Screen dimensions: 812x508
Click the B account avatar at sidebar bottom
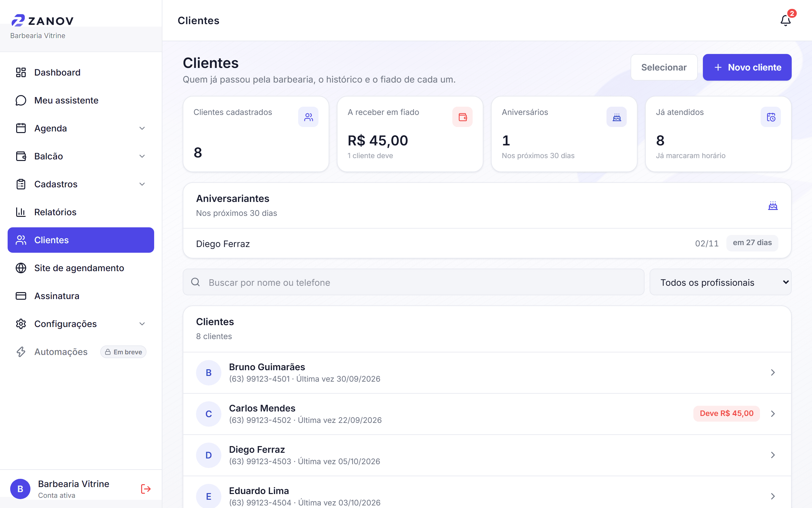tap(20, 489)
